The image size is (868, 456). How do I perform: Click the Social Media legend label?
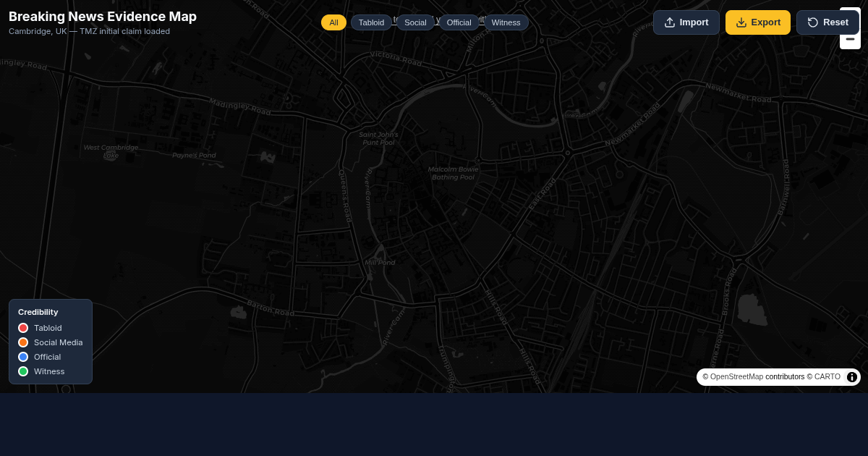click(x=59, y=342)
